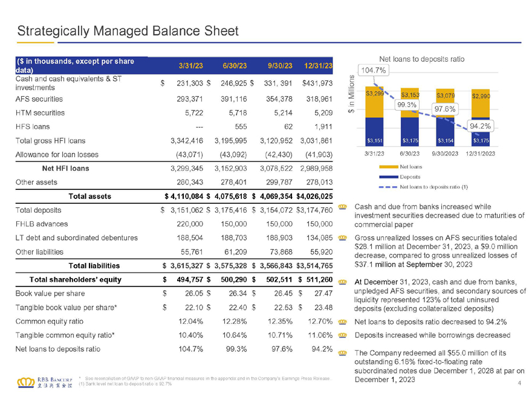Click the 'Other assets' row label
The height and width of the screenshot is (399, 532).
36,182
